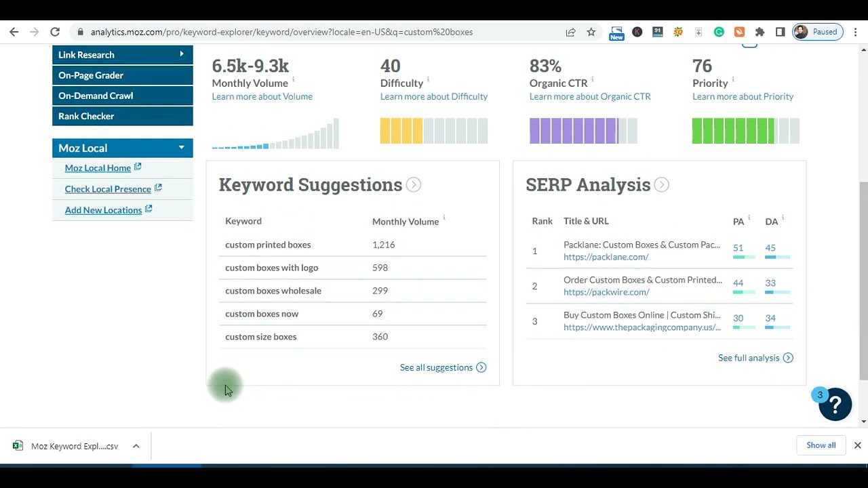
Task: Click the yellow Difficulty meter
Action: pyautogui.click(x=434, y=131)
